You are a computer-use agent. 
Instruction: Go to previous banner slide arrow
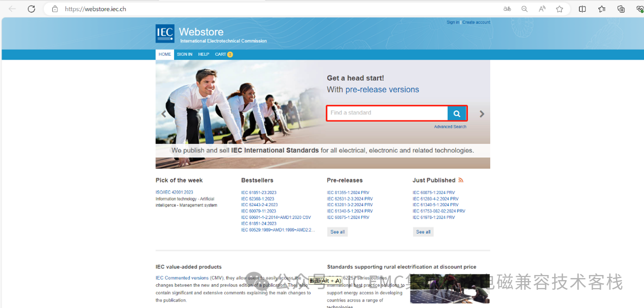tap(163, 114)
